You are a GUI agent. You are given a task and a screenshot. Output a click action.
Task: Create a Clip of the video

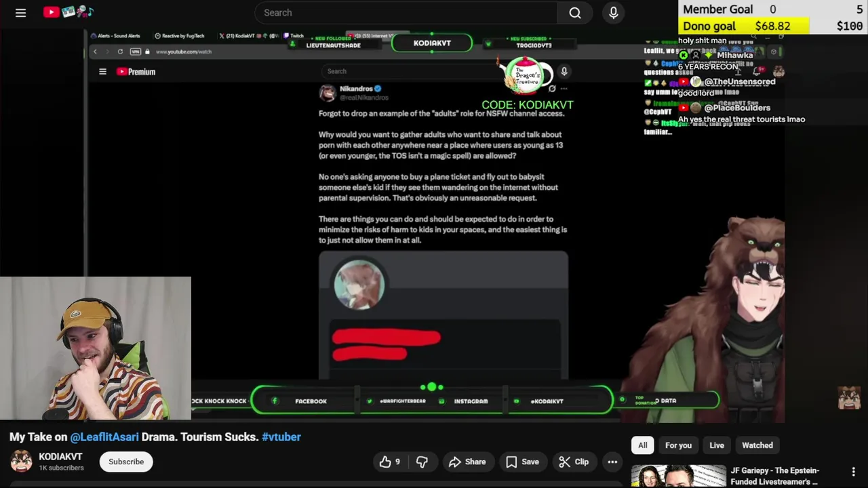574,462
